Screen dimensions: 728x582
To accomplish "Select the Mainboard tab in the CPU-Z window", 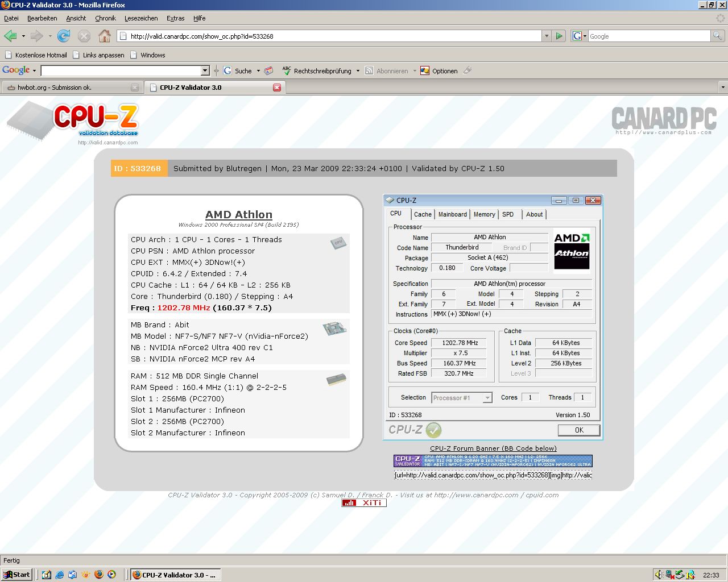I will (x=453, y=214).
